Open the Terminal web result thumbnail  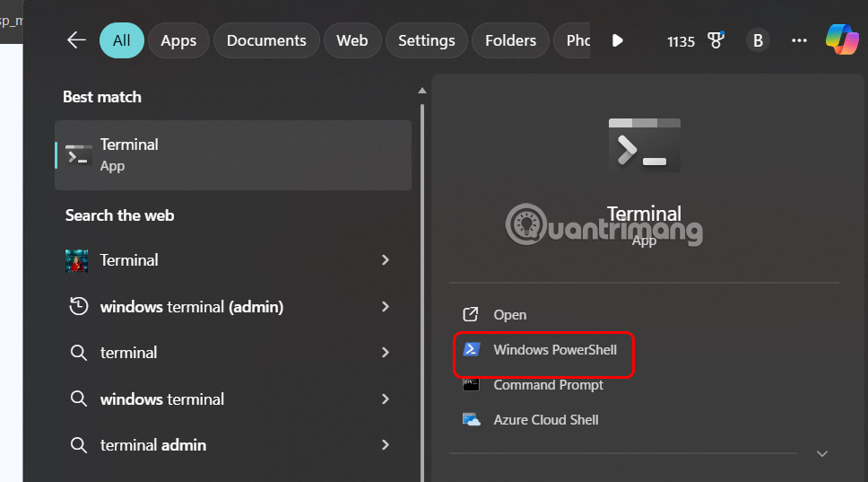(77, 260)
